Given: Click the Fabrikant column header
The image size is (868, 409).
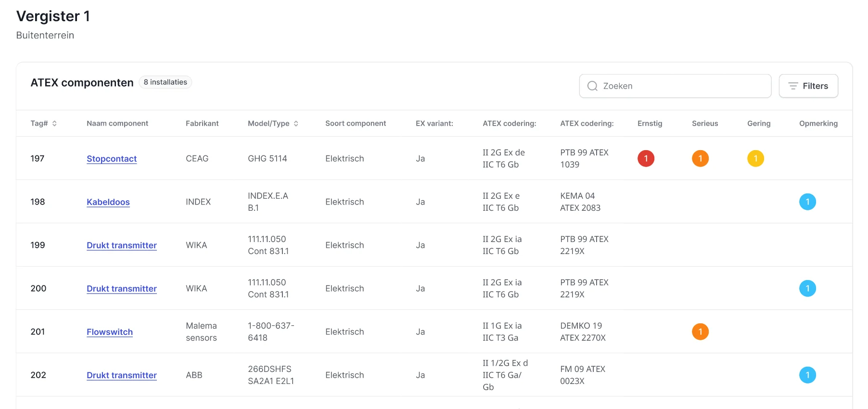Looking at the screenshot, I should coord(202,124).
